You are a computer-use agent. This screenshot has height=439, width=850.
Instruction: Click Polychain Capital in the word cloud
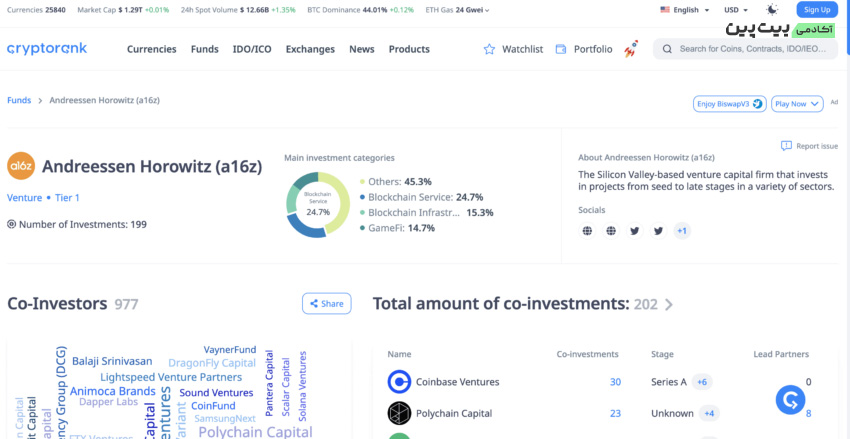pos(255,431)
